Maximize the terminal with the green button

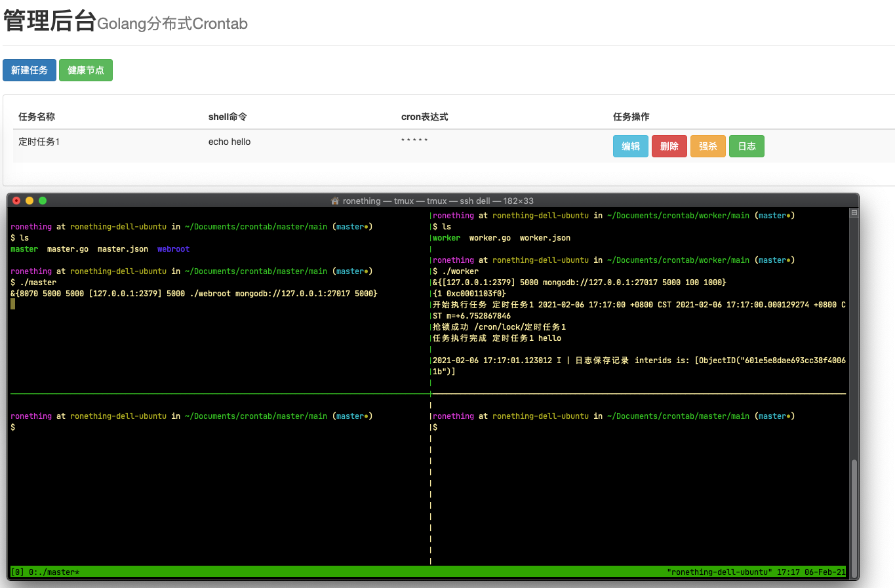[x=43, y=201]
